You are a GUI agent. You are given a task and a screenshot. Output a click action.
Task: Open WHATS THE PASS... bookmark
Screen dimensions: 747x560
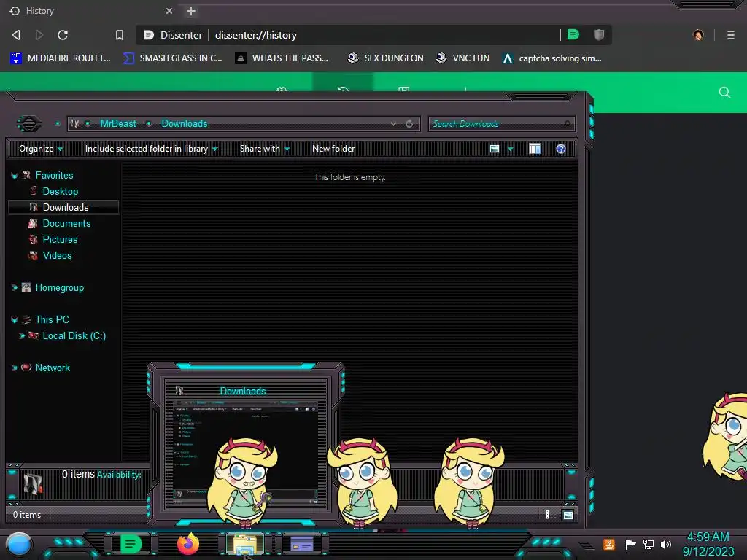[282, 58]
